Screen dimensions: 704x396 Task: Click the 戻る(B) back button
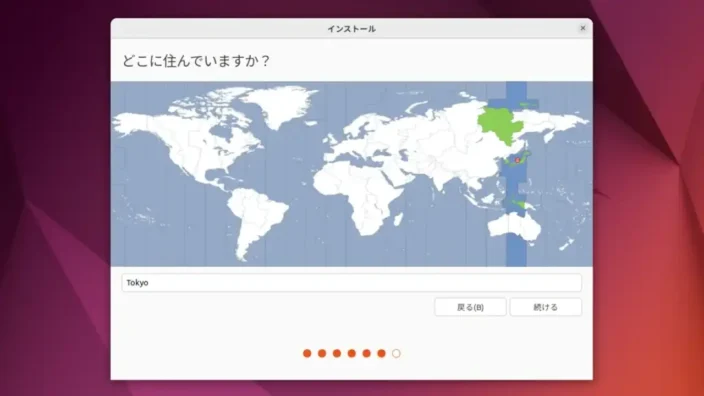(470, 307)
